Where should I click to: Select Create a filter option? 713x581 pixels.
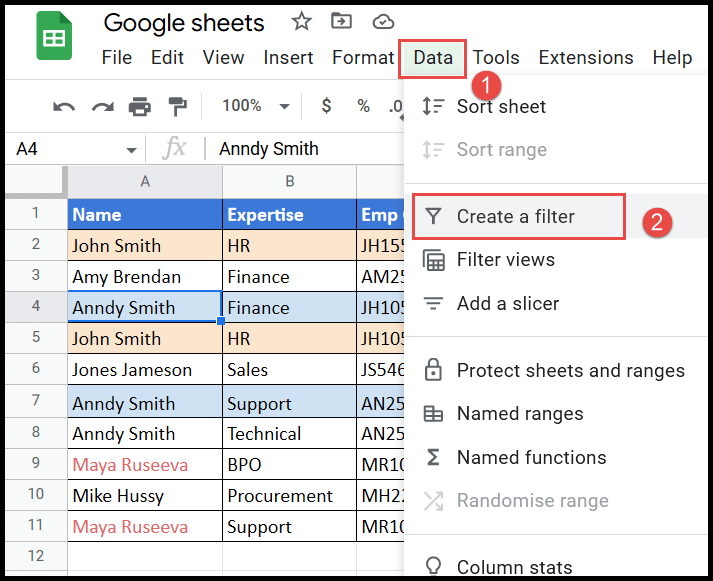click(556, 216)
